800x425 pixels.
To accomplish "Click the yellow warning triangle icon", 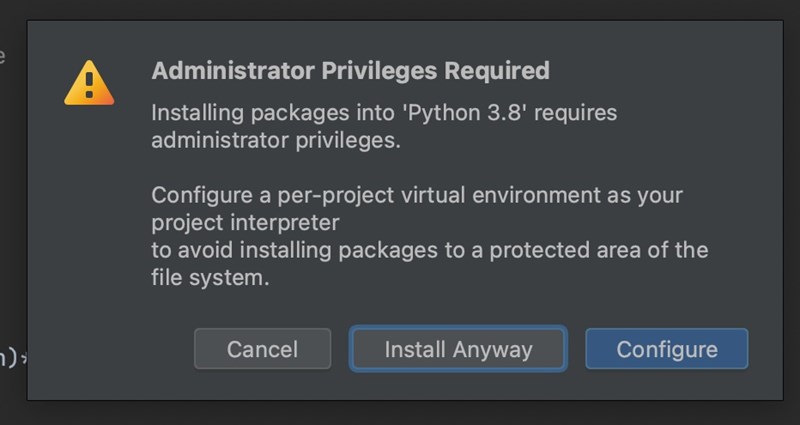I will (x=89, y=83).
